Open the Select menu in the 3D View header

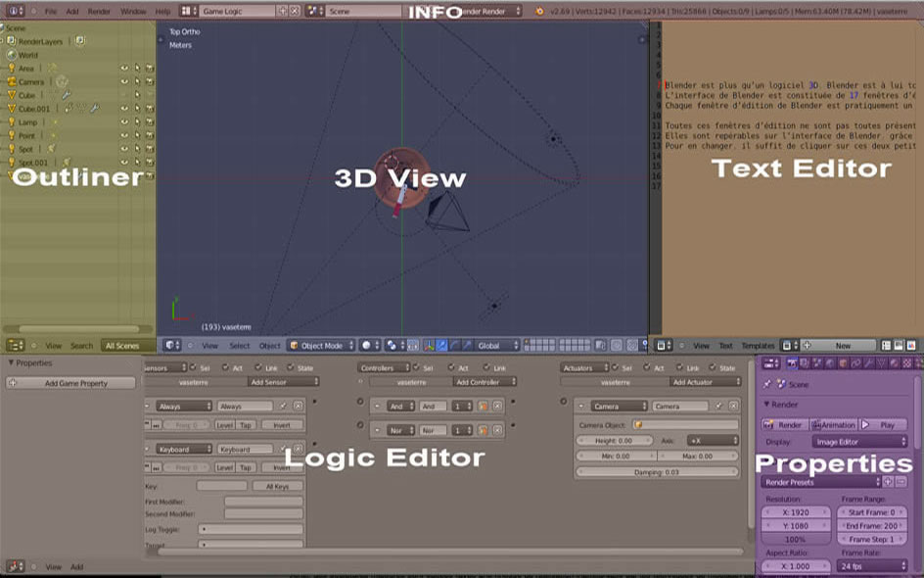[239, 346]
